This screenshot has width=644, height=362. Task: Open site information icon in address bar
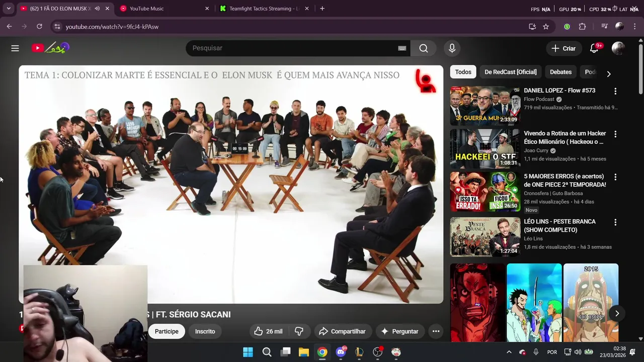[x=57, y=27]
